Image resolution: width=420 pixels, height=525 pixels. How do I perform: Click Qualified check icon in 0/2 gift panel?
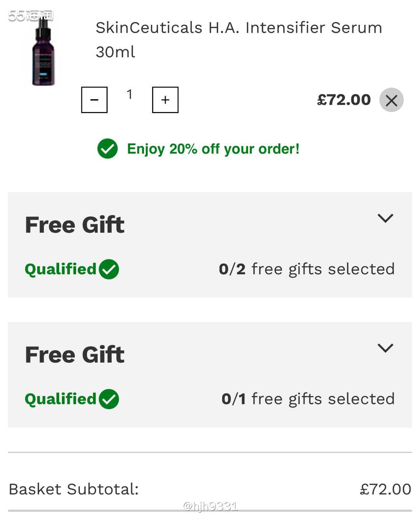click(109, 269)
